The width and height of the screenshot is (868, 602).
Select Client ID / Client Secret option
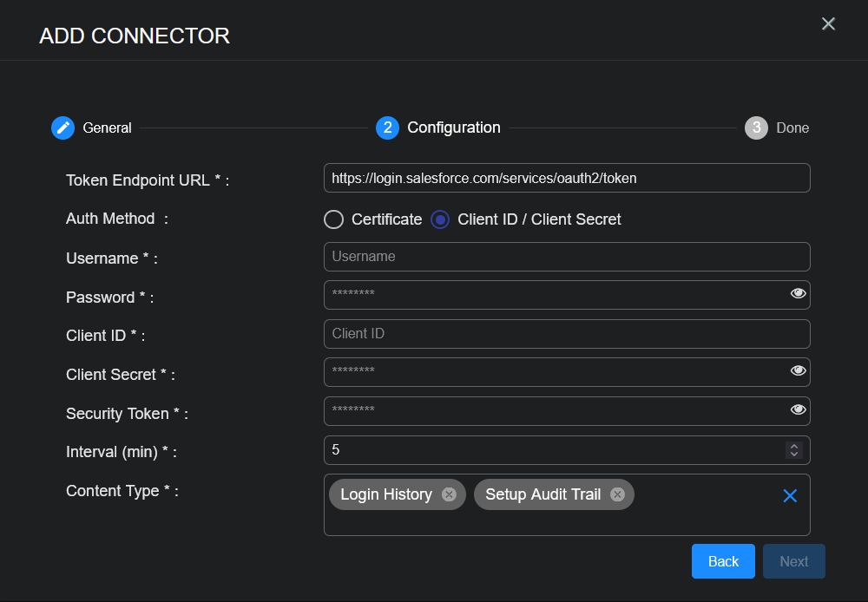[441, 219]
